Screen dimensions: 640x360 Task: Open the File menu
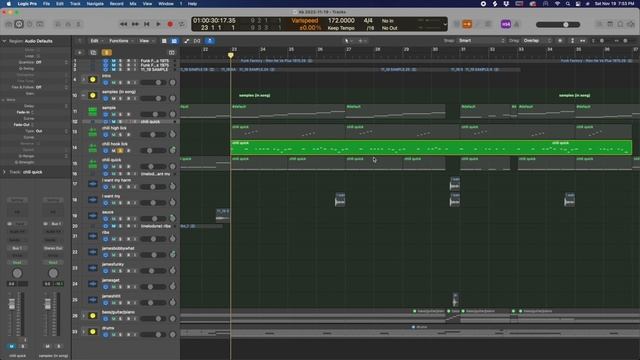pyautogui.click(x=47, y=4)
